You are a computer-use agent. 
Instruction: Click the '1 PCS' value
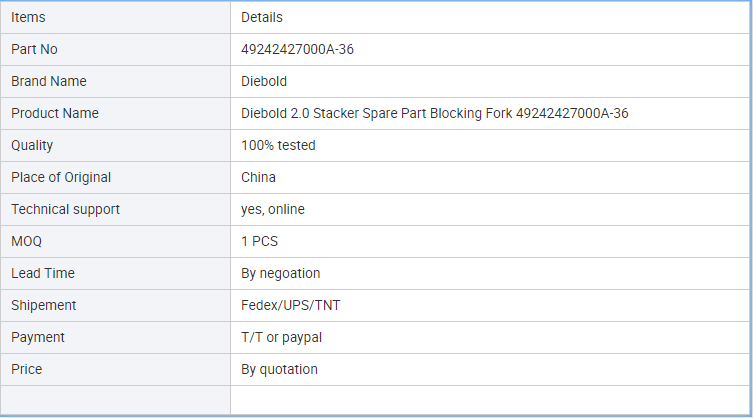pos(259,242)
